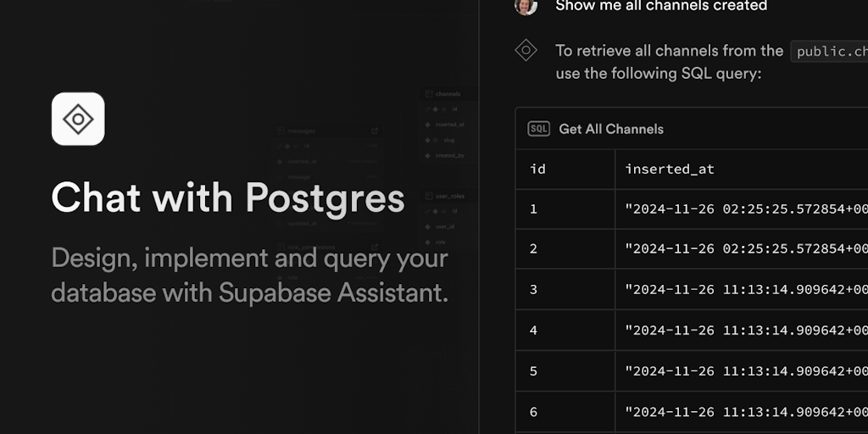
Task: Click the 'Show me all channels created' message
Action: tap(661, 6)
